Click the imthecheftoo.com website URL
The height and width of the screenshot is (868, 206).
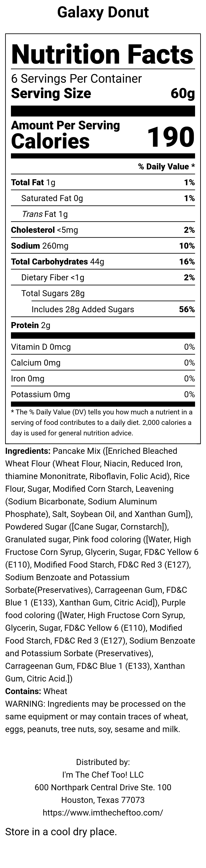click(x=103, y=812)
